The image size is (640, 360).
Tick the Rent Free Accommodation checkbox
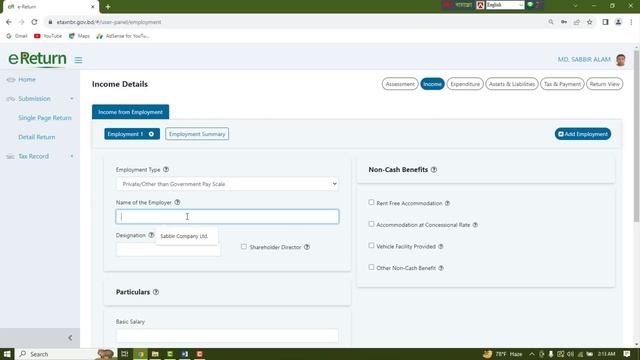tap(371, 202)
